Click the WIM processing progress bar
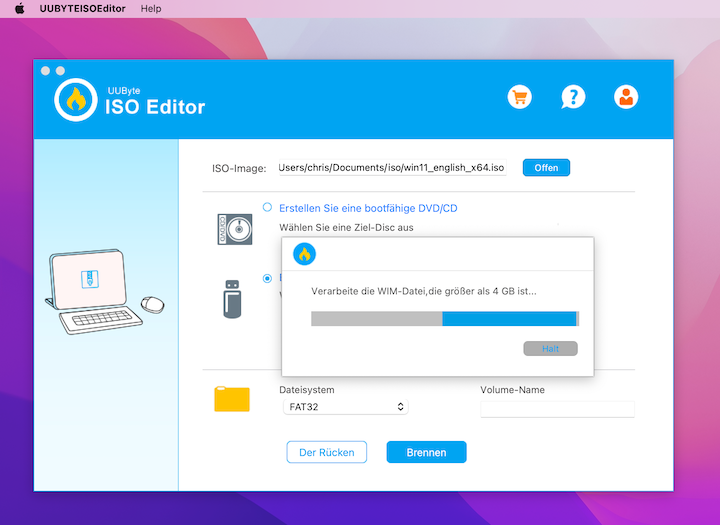720x525 pixels. [x=445, y=319]
